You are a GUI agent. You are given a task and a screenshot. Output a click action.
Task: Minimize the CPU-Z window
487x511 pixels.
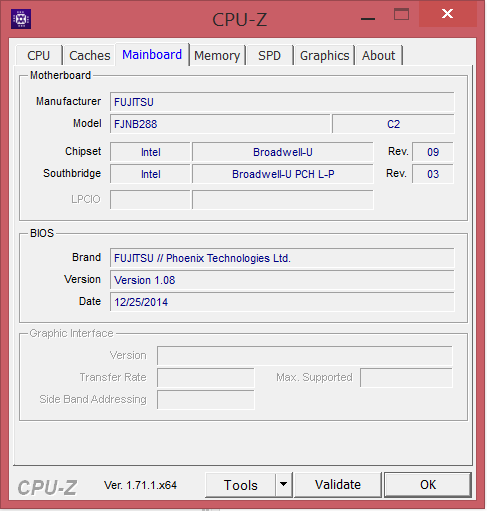tap(368, 19)
